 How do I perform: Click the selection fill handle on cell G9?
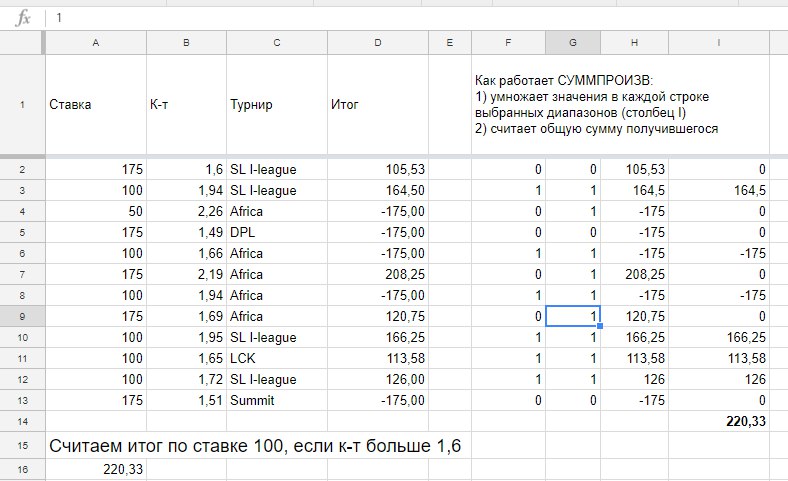pos(600,326)
